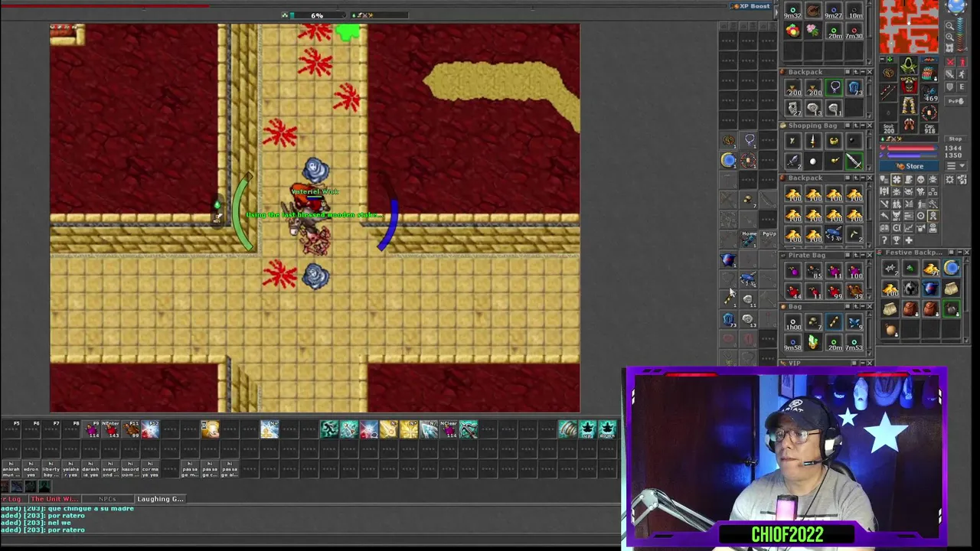
Task: Close the Festive Backpack panel
Action: 967,253
